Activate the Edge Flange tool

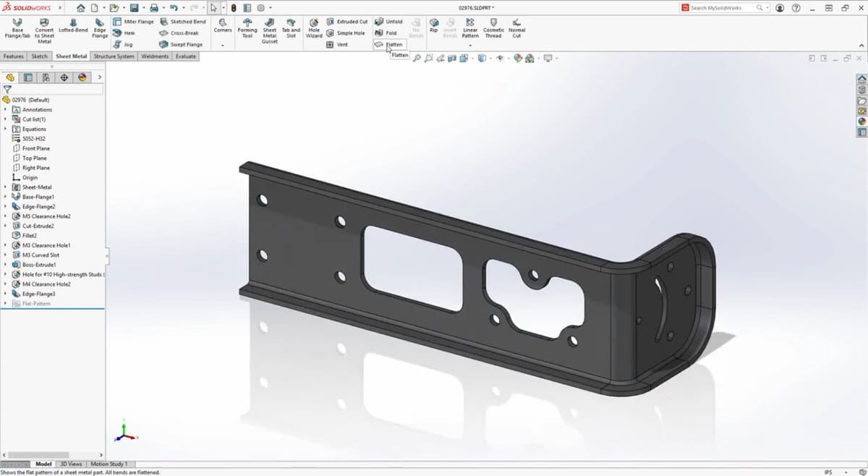click(100, 29)
